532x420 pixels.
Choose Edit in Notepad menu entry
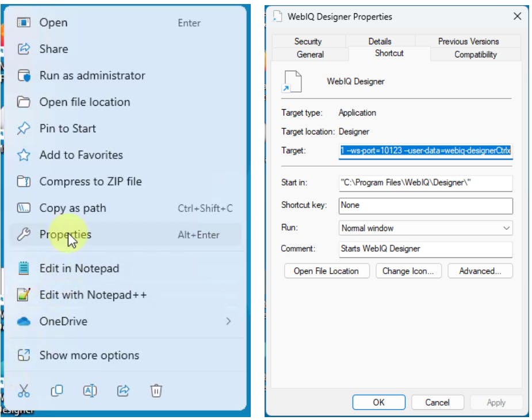(x=125, y=268)
